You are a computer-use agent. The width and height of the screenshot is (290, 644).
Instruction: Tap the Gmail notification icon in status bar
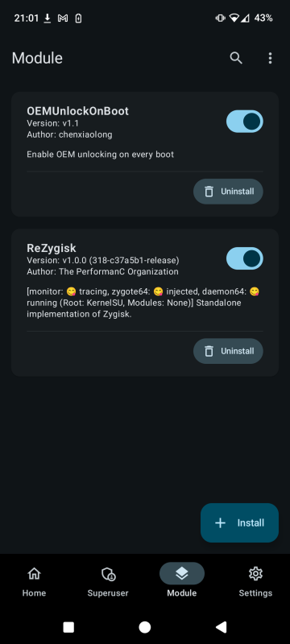click(x=63, y=19)
